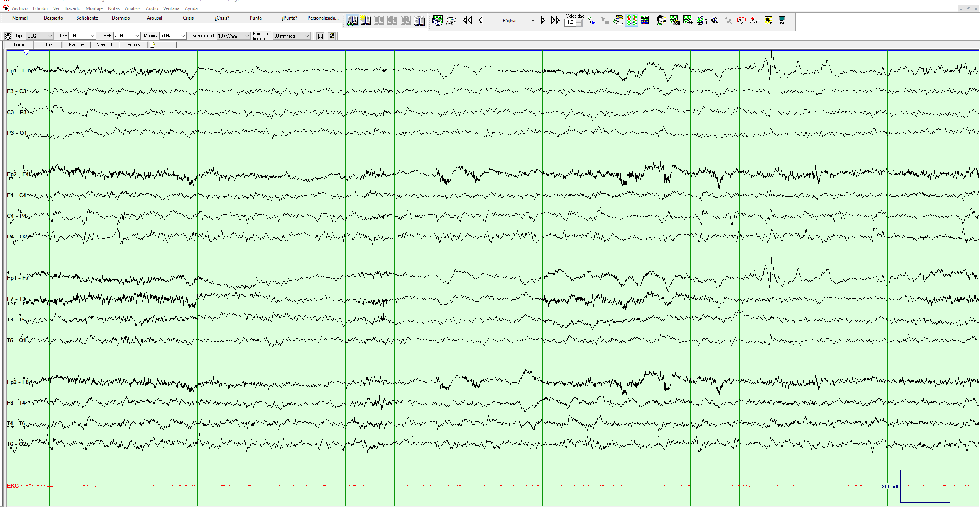Click the ¿Punta? event button
Viewport: 980px width, 509px height.
point(289,18)
